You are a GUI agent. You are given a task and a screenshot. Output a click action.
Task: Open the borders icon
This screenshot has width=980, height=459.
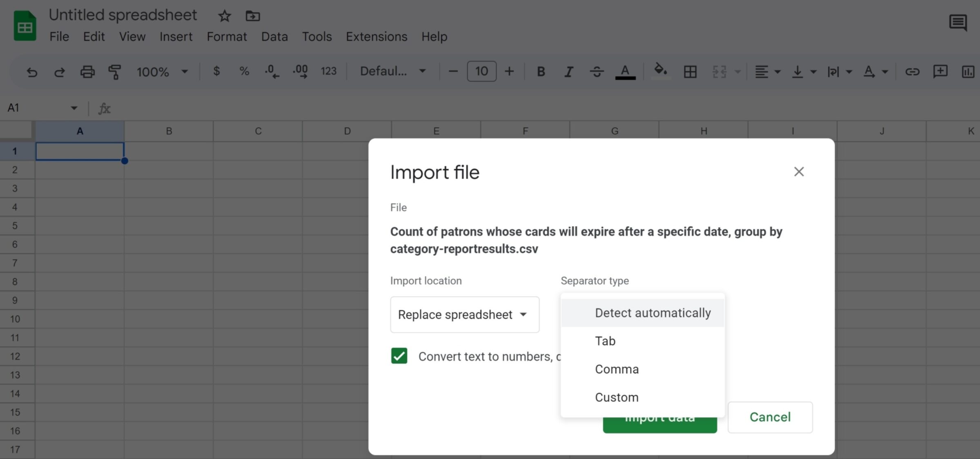pos(690,72)
